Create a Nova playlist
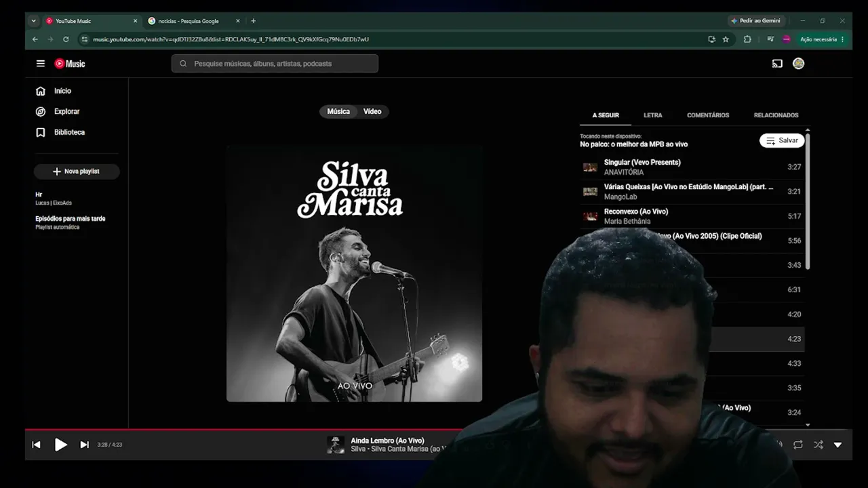Viewport: 868px width, 488px height. (x=77, y=171)
